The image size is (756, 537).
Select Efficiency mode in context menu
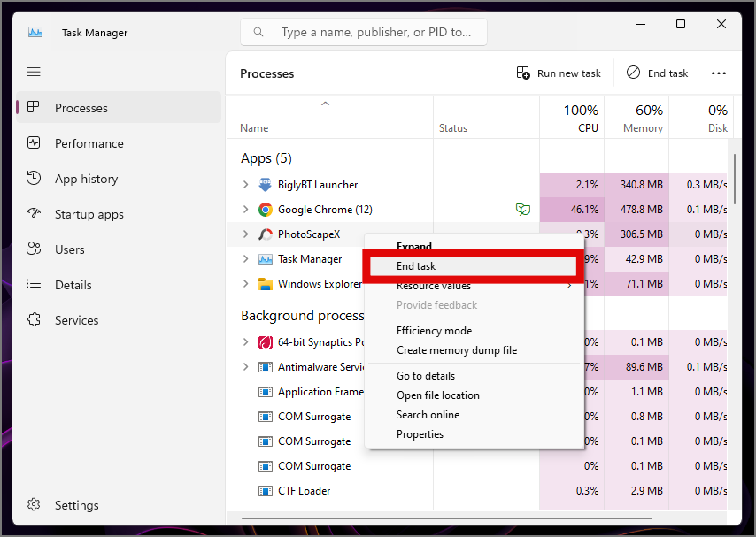tap(473, 331)
